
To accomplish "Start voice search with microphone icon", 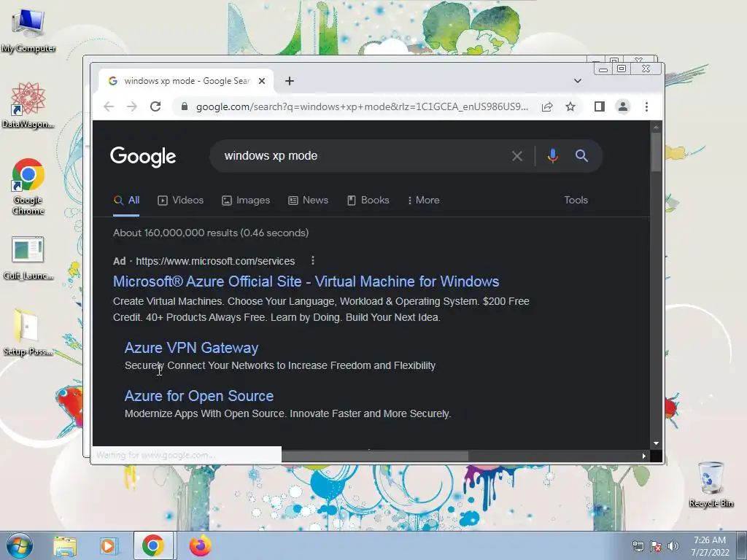I will tap(553, 156).
